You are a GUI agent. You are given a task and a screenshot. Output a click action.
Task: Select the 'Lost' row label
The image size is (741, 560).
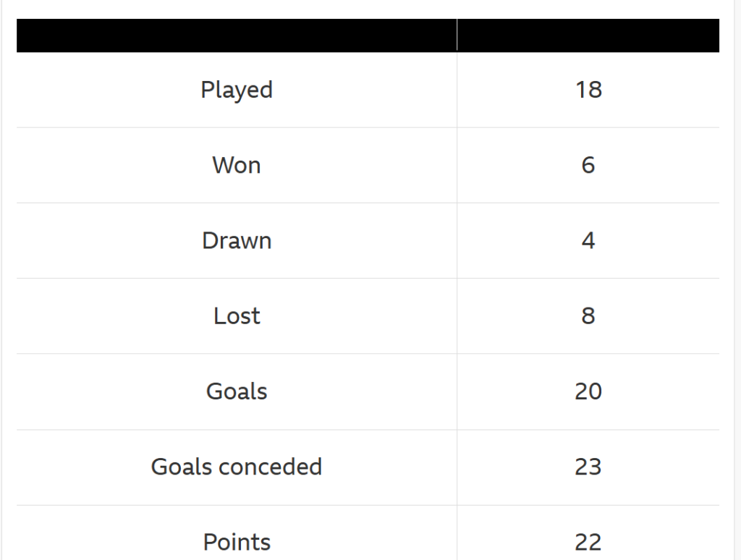(237, 315)
